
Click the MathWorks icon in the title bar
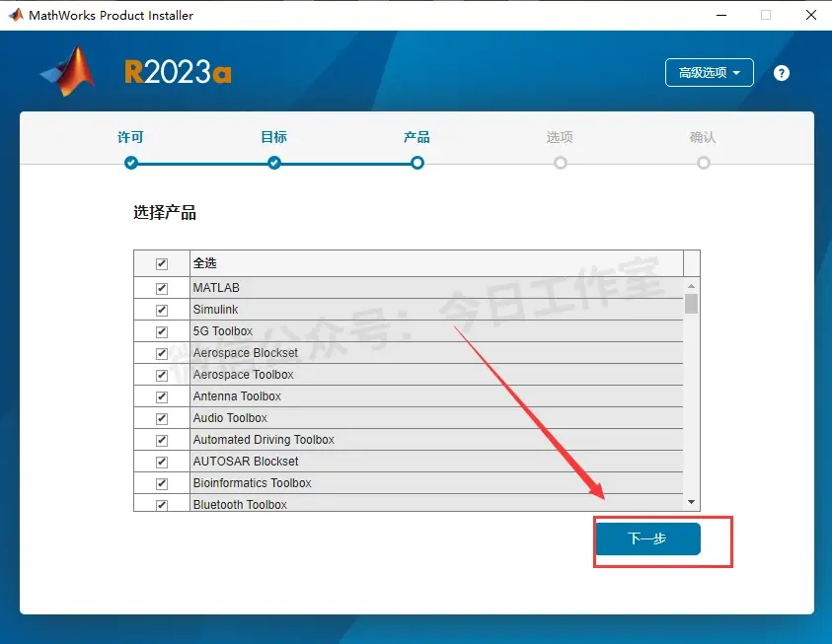(17, 15)
